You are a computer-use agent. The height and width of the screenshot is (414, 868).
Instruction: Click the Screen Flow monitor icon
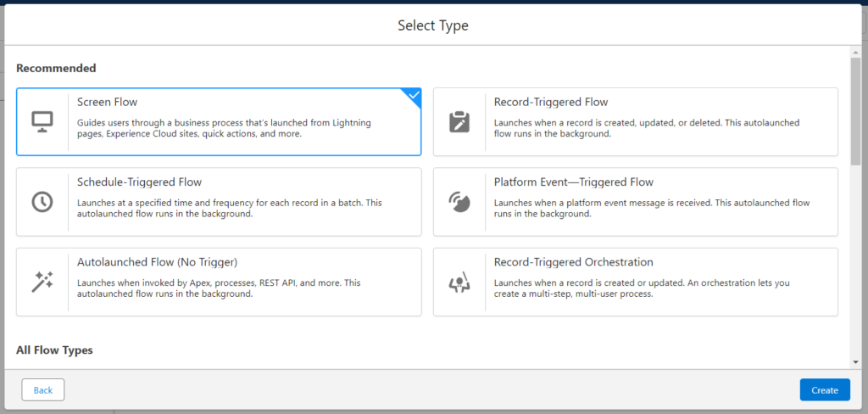click(x=42, y=121)
